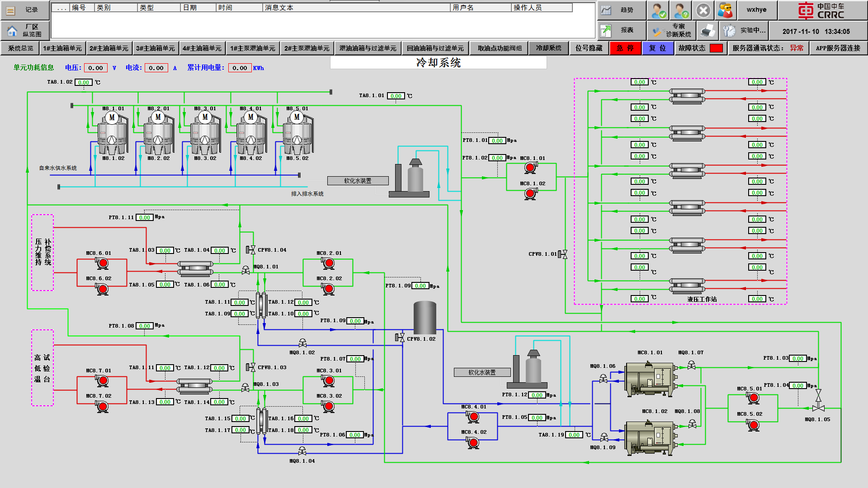The height and width of the screenshot is (488, 868).
Task: Click the 自来水供水系统 label
Action: click(x=58, y=168)
